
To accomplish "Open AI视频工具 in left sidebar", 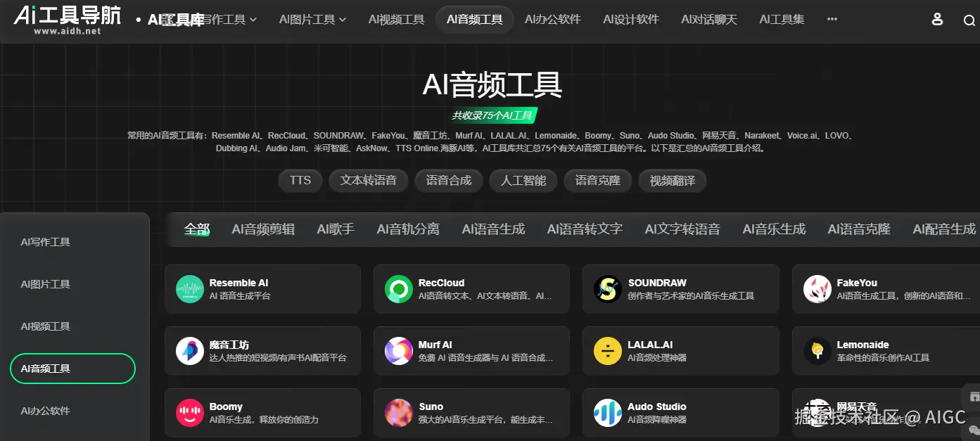I will 46,326.
